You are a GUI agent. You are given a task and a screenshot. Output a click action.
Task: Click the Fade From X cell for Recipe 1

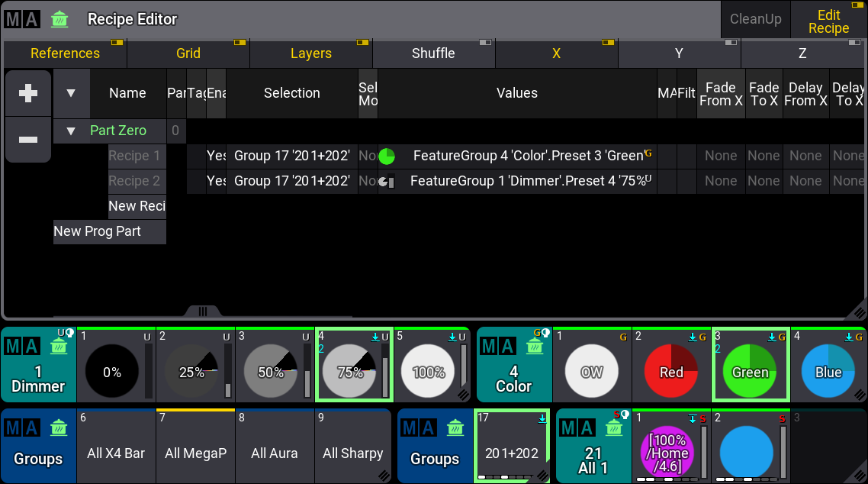720,156
